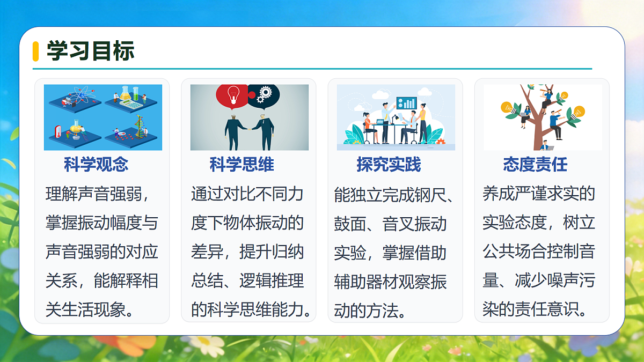Click the 学习目标 slide title
This screenshot has width=644, height=362.
[90, 51]
